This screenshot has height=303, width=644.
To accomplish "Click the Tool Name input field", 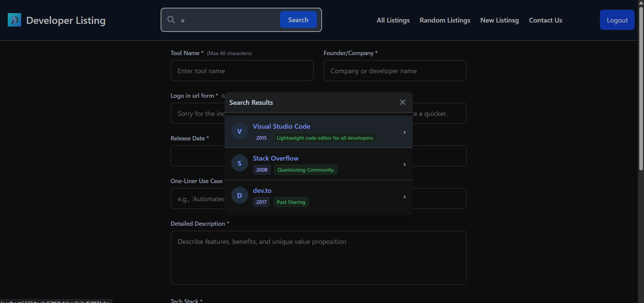I will (x=242, y=71).
